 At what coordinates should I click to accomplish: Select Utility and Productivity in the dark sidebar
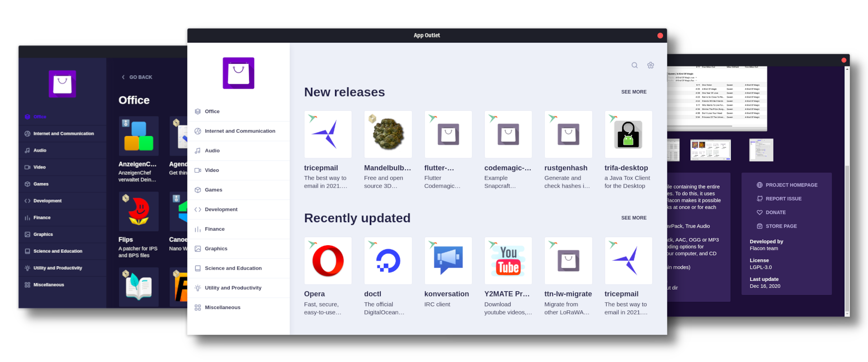coord(62,268)
